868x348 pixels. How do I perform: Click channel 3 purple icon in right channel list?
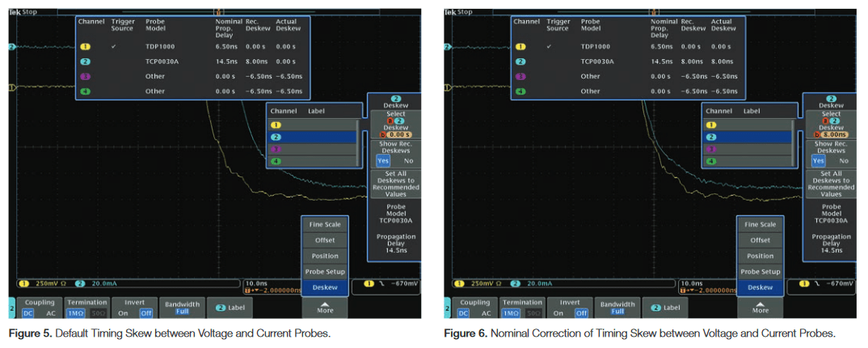tap(711, 149)
